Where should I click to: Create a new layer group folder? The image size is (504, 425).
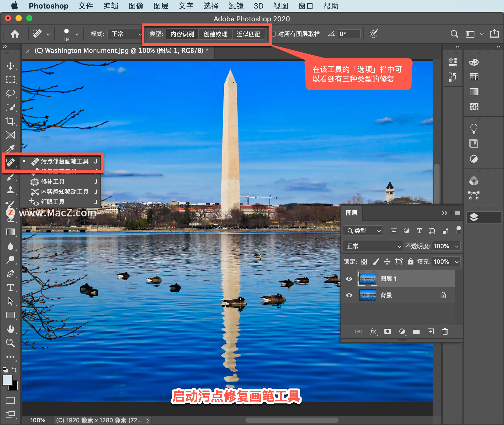click(416, 331)
